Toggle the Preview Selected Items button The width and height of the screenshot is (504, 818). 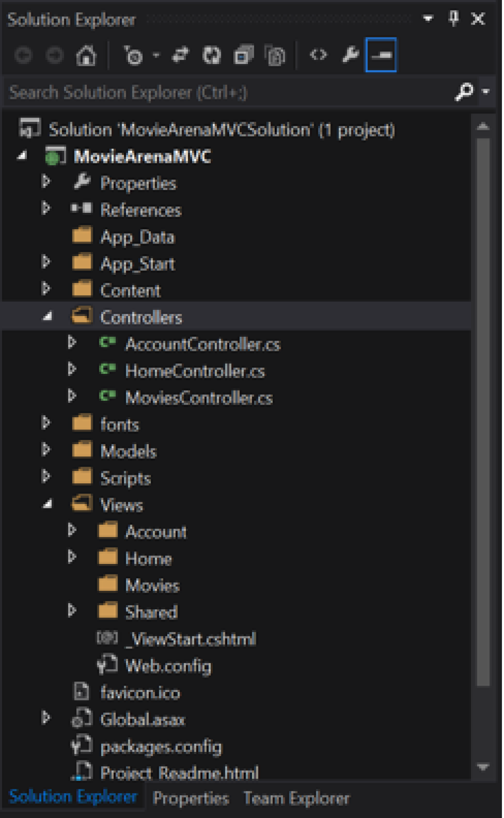point(381,55)
